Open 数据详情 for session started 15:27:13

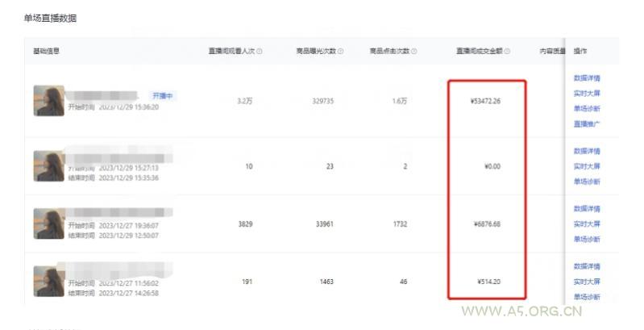pos(587,151)
